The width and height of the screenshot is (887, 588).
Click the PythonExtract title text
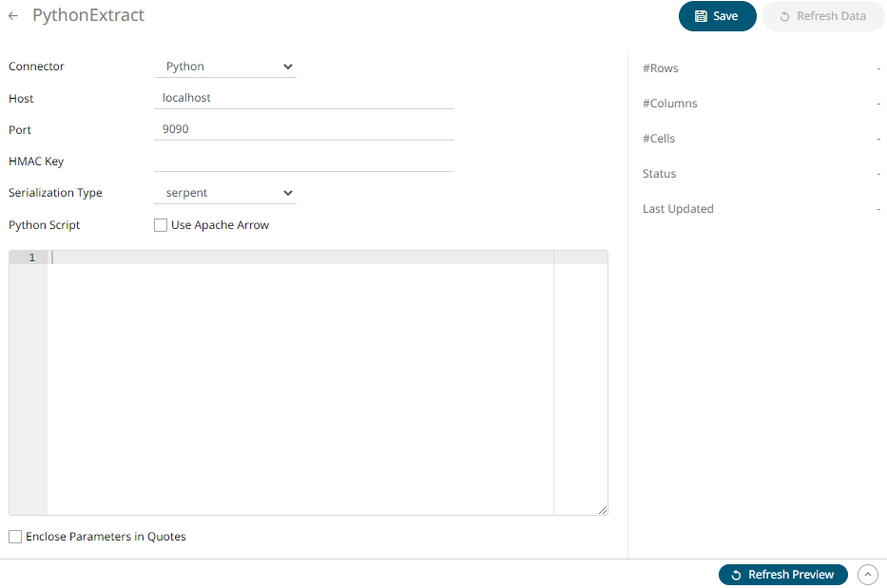coord(88,16)
